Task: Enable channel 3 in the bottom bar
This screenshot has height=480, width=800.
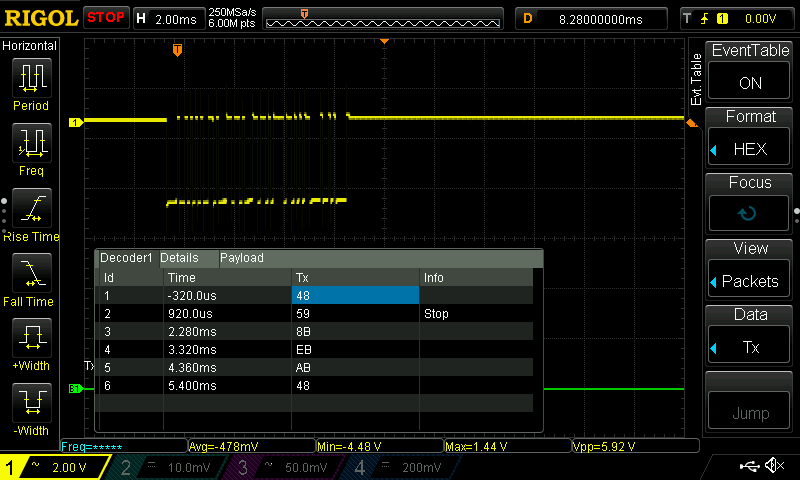Action: pyautogui.click(x=280, y=467)
